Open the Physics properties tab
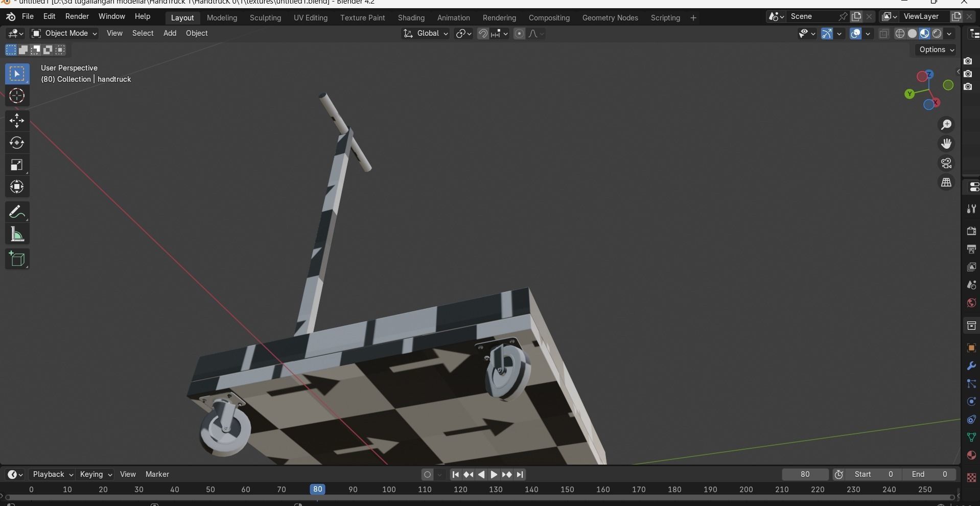980x506 pixels. [971, 402]
